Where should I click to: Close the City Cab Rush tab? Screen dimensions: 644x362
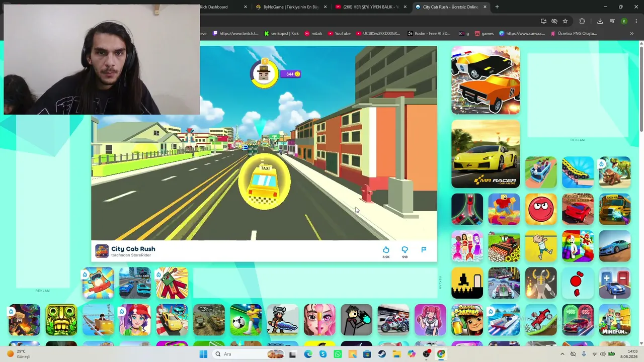pos(485,7)
